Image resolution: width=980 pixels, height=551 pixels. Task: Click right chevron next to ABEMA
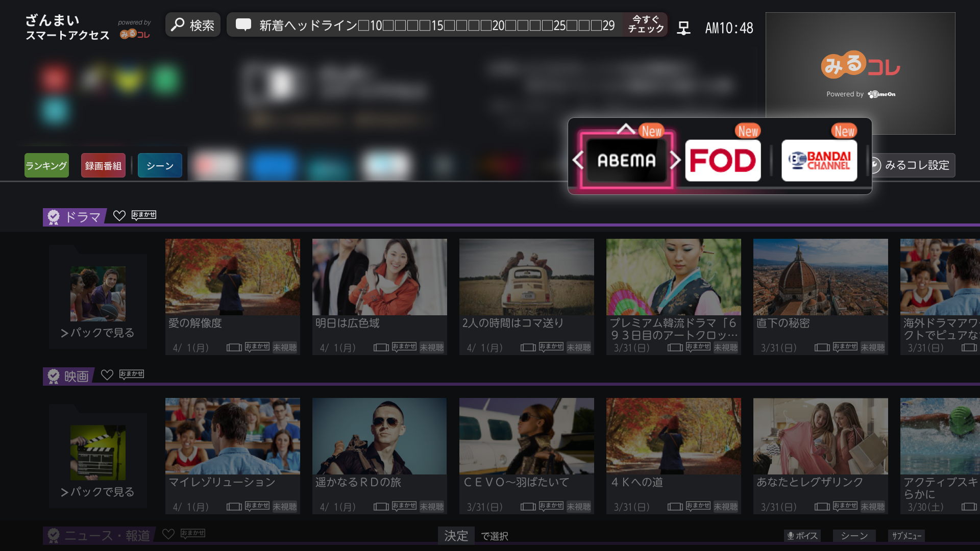click(x=675, y=160)
